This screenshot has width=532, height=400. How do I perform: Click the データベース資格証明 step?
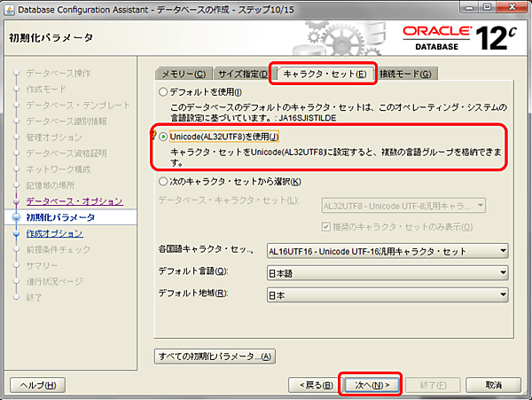(x=66, y=153)
